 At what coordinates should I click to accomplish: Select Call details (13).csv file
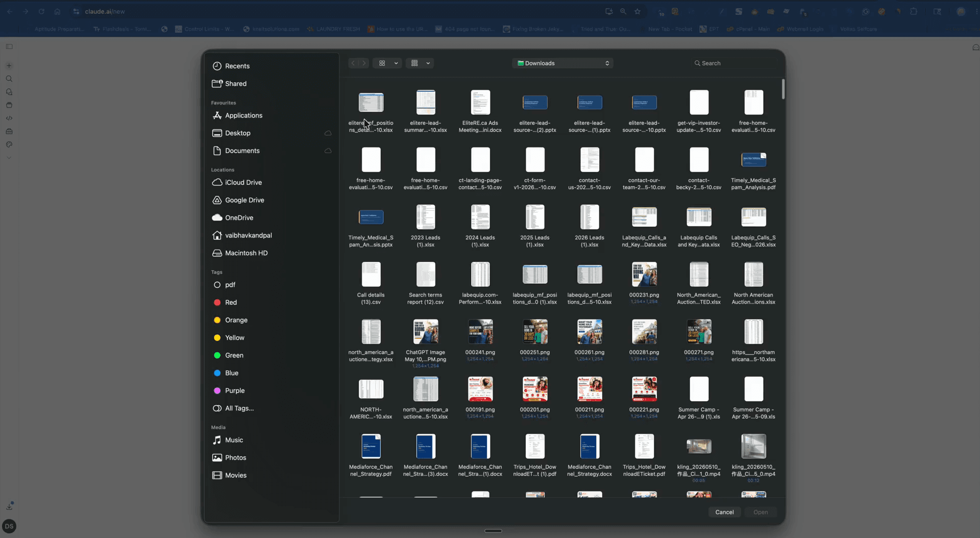pos(371,283)
